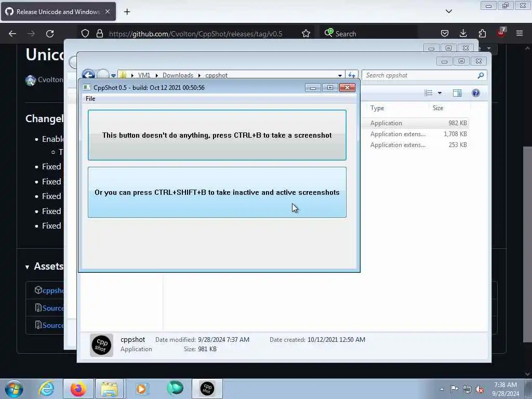
Task: Open the taskbar clock 7:38 AM
Action: (x=506, y=389)
